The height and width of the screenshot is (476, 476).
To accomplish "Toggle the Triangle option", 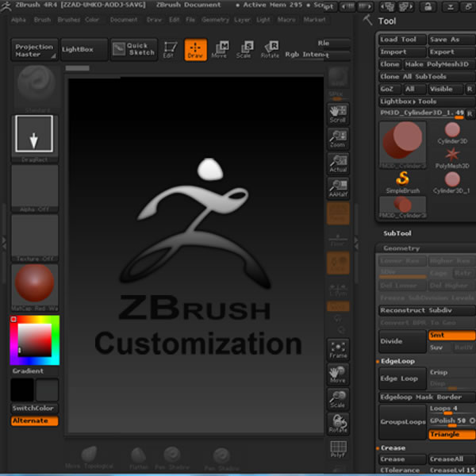I will click(452, 435).
